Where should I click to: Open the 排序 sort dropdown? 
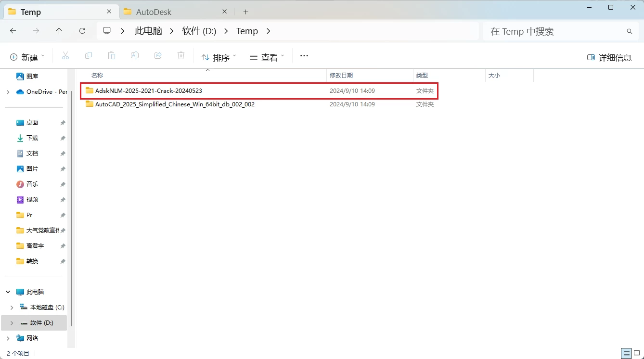(219, 57)
